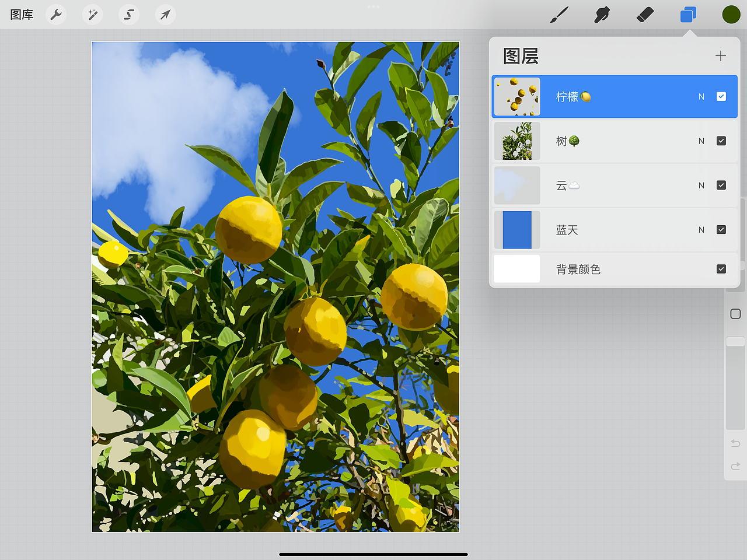Select the Eraser tool
Image resolution: width=747 pixels, height=560 pixels.
coord(645,15)
